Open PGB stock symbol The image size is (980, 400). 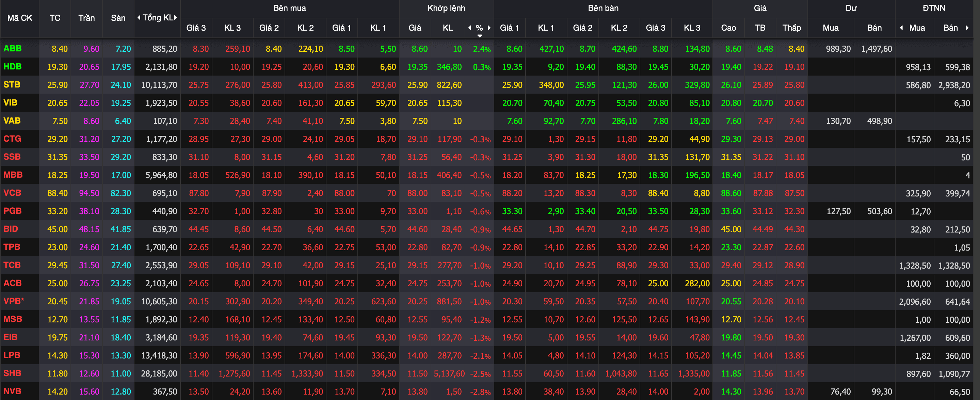coord(13,211)
